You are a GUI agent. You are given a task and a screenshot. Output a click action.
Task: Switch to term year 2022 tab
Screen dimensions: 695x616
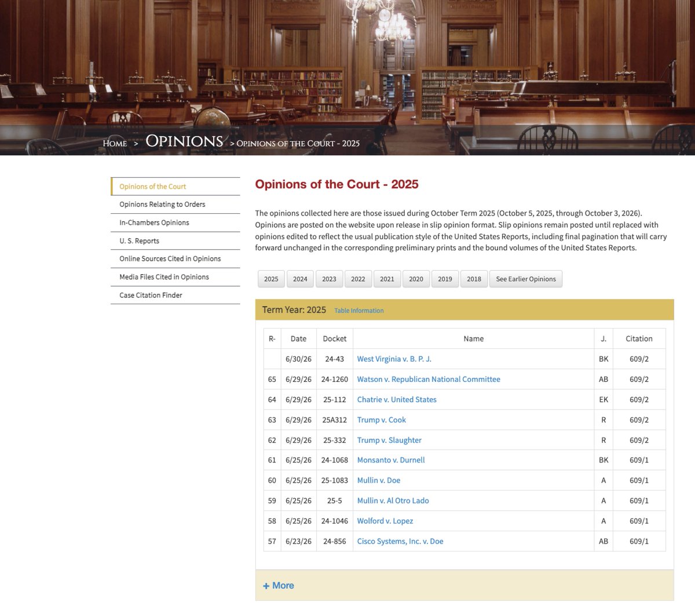(358, 279)
